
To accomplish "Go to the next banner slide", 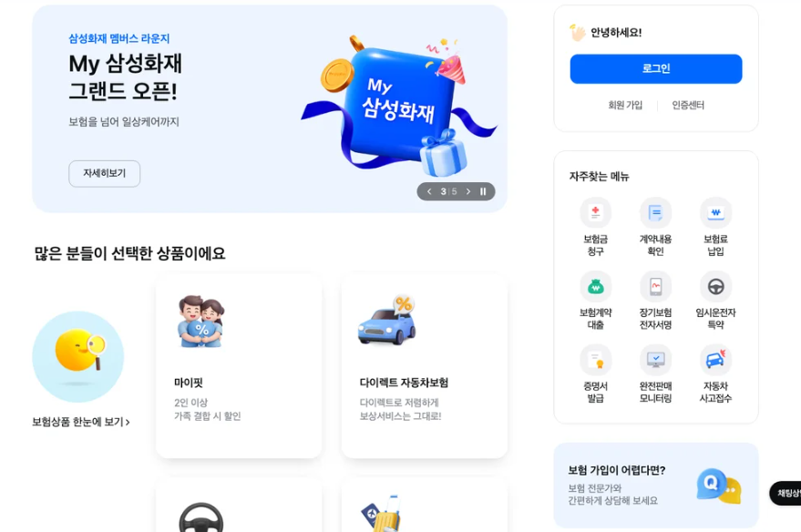I will [x=467, y=191].
